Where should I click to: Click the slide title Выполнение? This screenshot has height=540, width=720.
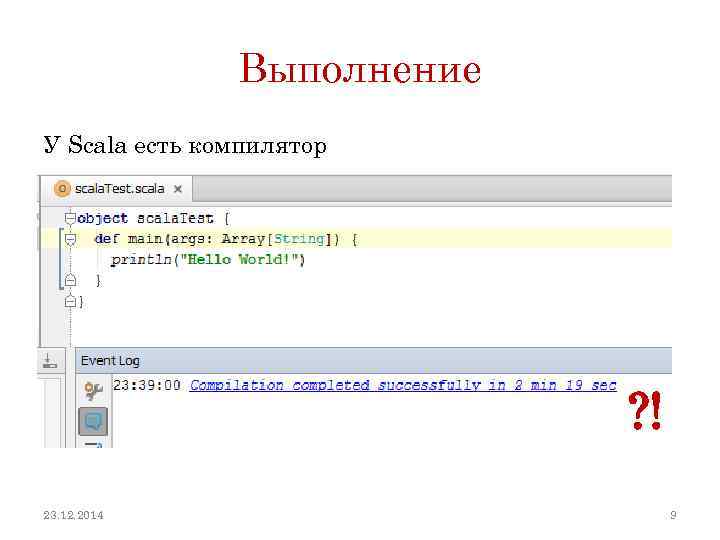tap(360, 68)
